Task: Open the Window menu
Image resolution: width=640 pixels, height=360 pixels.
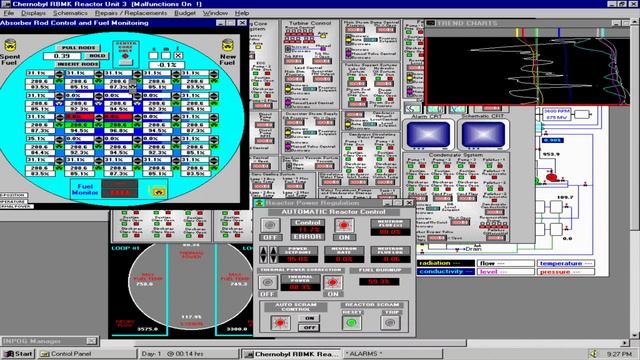Action: (215, 13)
